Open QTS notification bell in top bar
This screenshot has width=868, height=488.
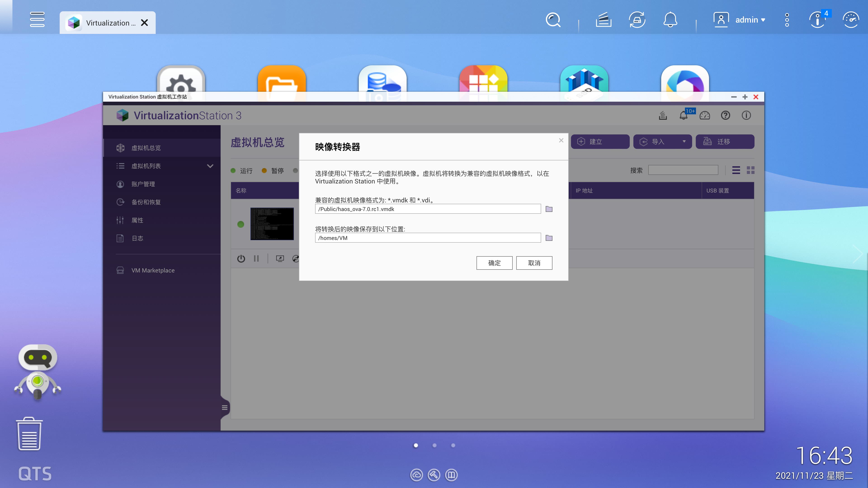tap(670, 20)
